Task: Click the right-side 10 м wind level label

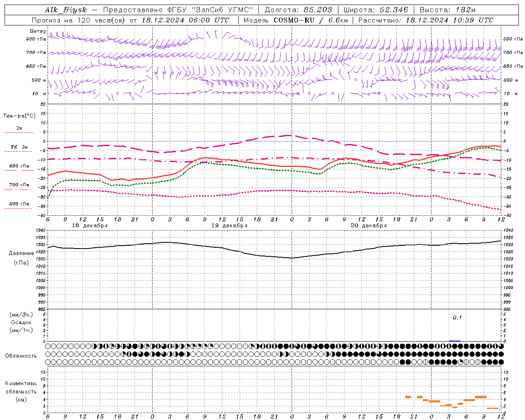Action: tap(510, 94)
